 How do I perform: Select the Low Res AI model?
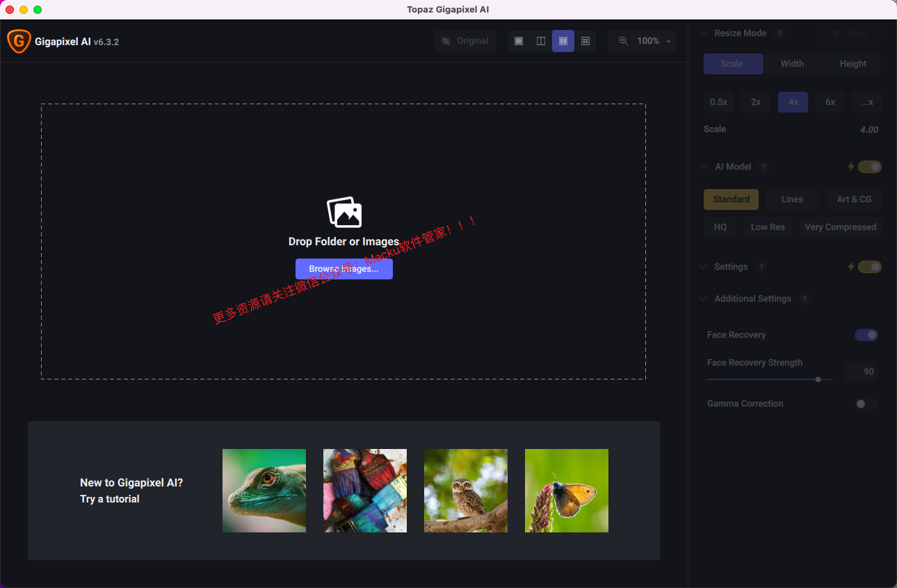[x=768, y=227]
